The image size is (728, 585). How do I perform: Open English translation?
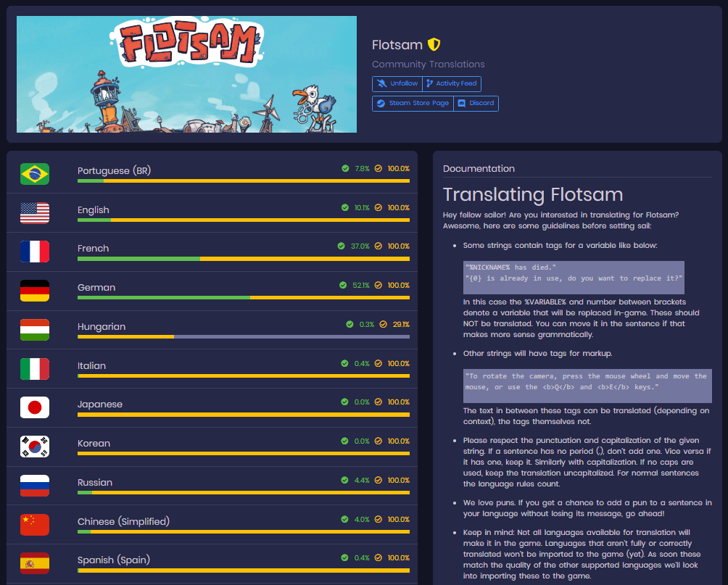pos(94,209)
